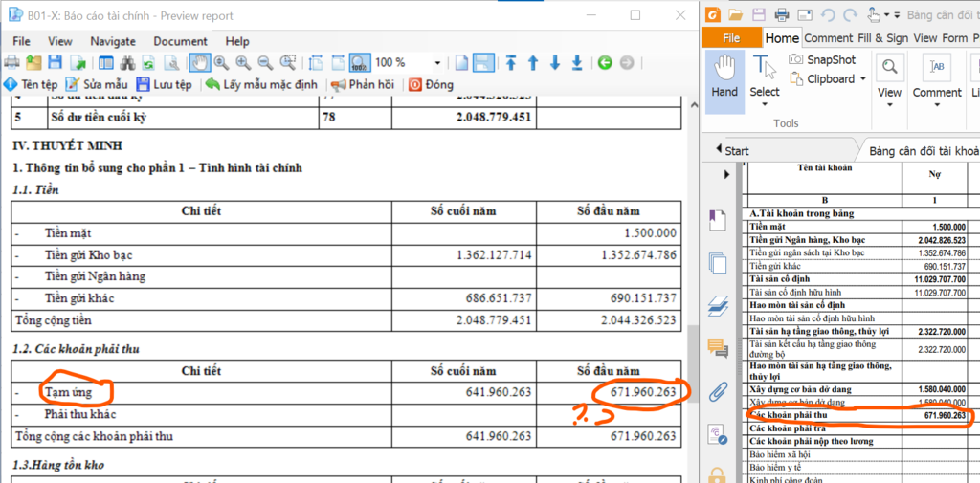Switch to the Foxit Comment ribbon tab
The width and height of the screenshot is (980, 483).
click(828, 38)
